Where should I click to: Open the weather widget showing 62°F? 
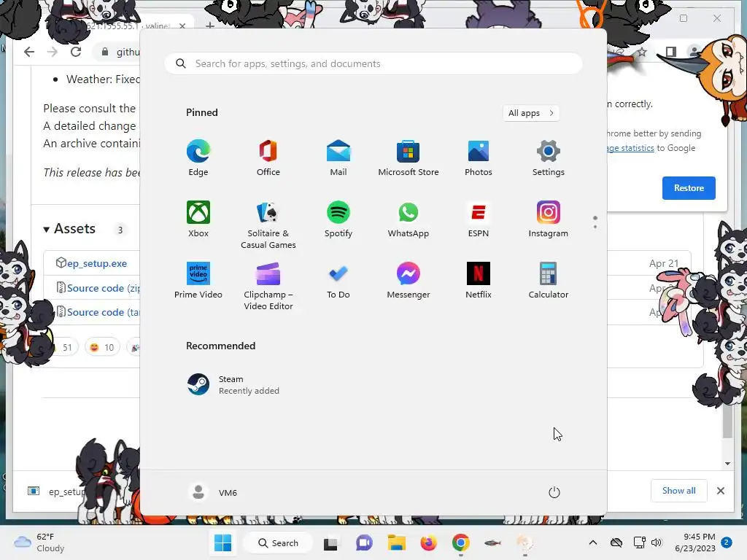coord(39,542)
